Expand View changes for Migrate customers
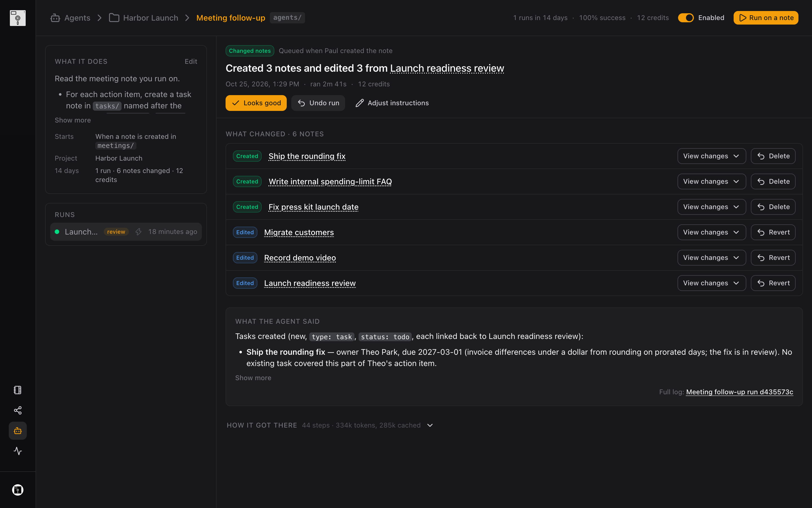Screen dimensions: 812x508 (x=712, y=232)
